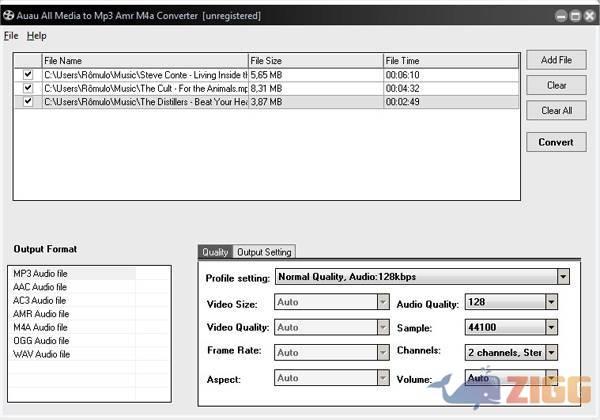Open the Sample rate dropdown
Image resolution: width=600 pixels, height=420 pixels.
(551, 327)
